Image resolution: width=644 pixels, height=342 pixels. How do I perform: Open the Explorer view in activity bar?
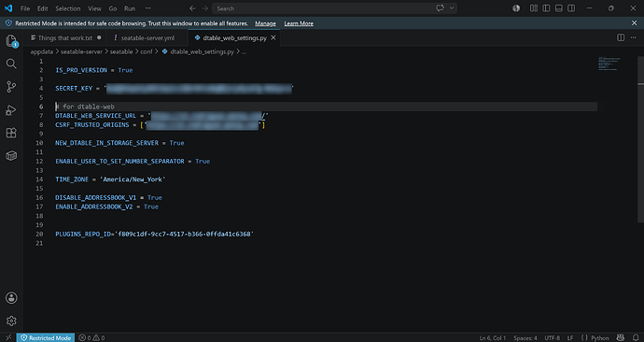[x=11, y=41]
